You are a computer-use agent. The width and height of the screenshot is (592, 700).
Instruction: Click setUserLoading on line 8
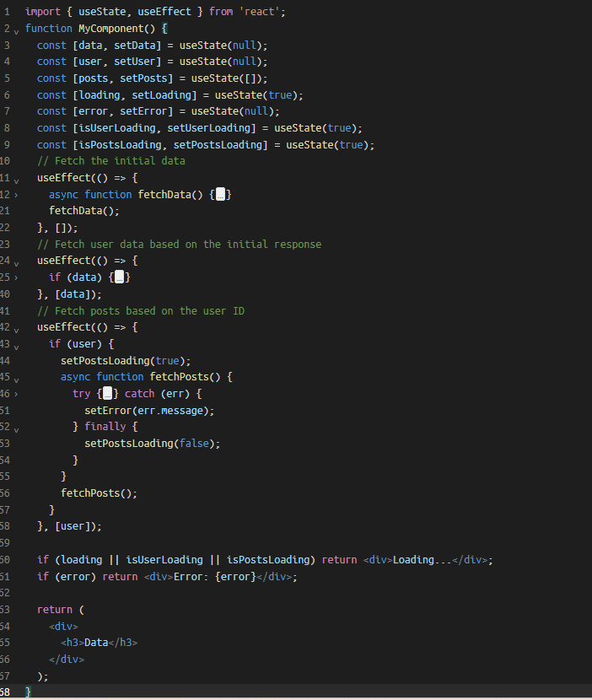click(x=209, y=128)
